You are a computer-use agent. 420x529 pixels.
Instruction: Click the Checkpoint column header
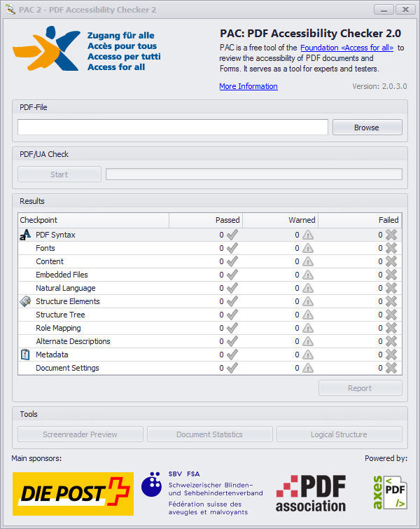93,220
